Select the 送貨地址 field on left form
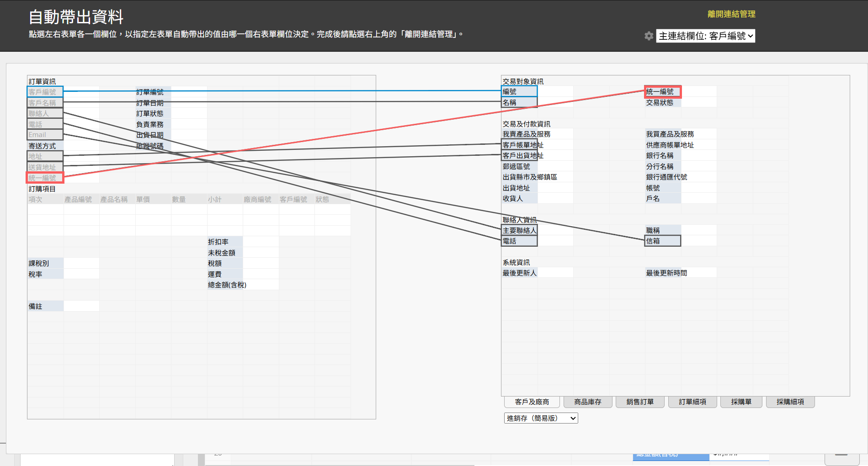Viewport: 868px width, 466px height. point(45,167)
